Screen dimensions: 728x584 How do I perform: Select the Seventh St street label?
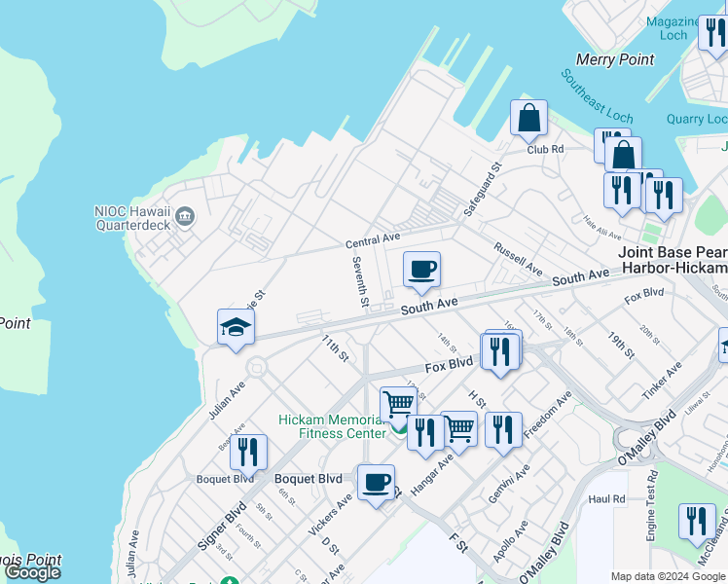coord(361,282)
